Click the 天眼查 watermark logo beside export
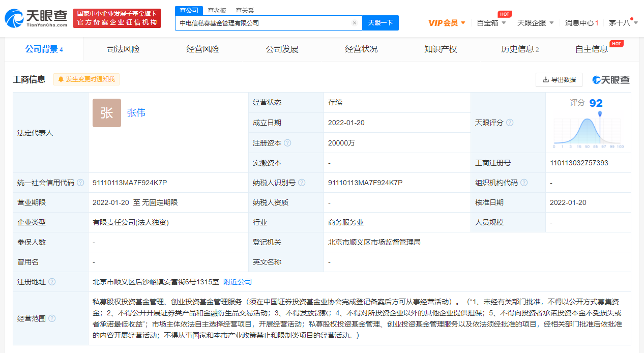Screen dimensions: 644x353 tap(611, 80)
